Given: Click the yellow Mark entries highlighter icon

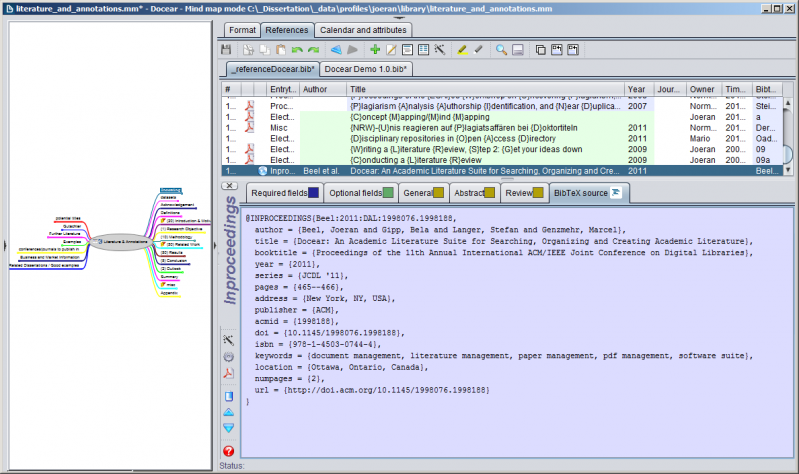Looking at the screenshot, I should pyautogui.click(x=462, y=49).
